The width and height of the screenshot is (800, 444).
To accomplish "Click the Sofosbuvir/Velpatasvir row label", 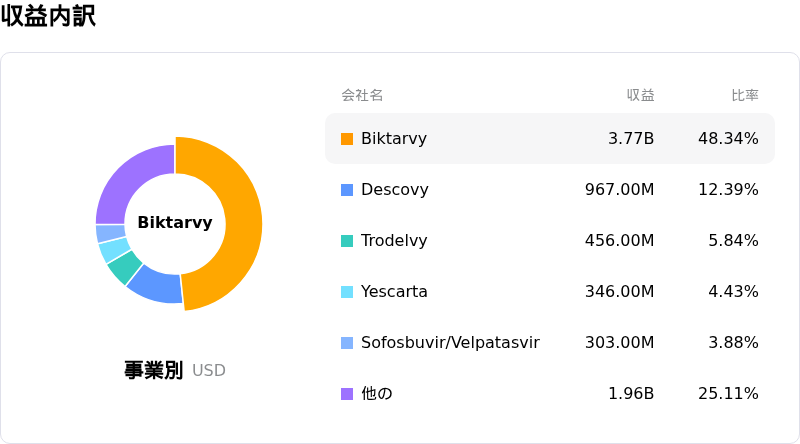I will 450,342.
